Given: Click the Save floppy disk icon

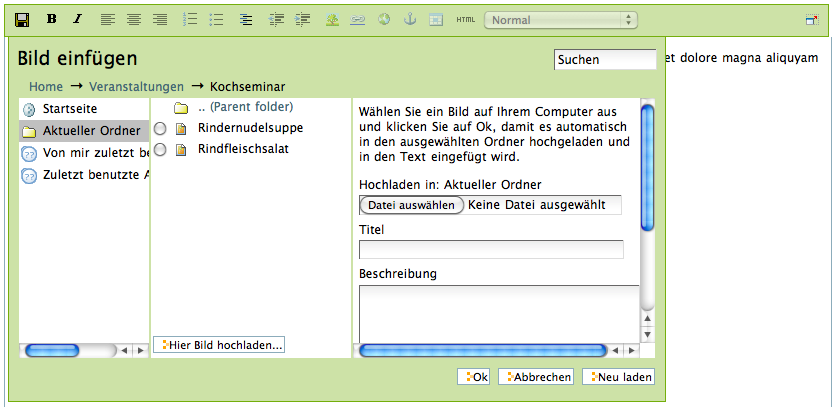Looking at the screenshot, I should [x=22, y=20].
